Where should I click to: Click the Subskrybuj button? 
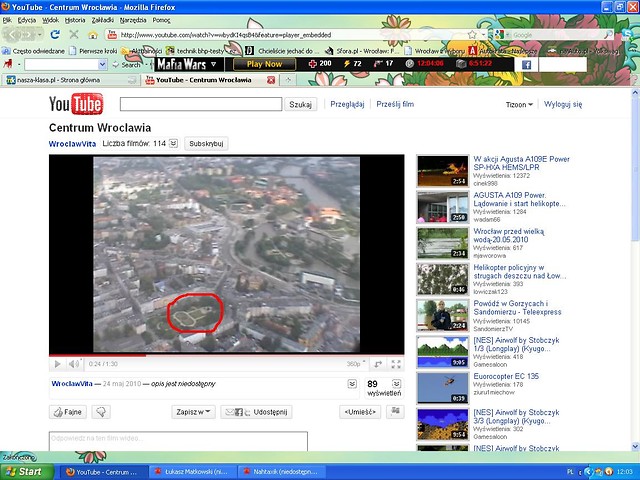pyautogui.click(x=206, y=144)
